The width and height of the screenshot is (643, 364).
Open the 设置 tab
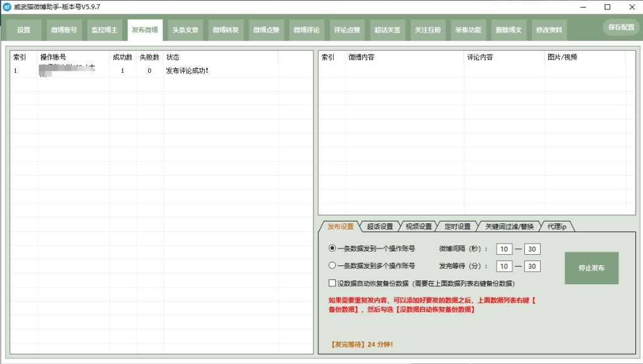pos(24,30)
